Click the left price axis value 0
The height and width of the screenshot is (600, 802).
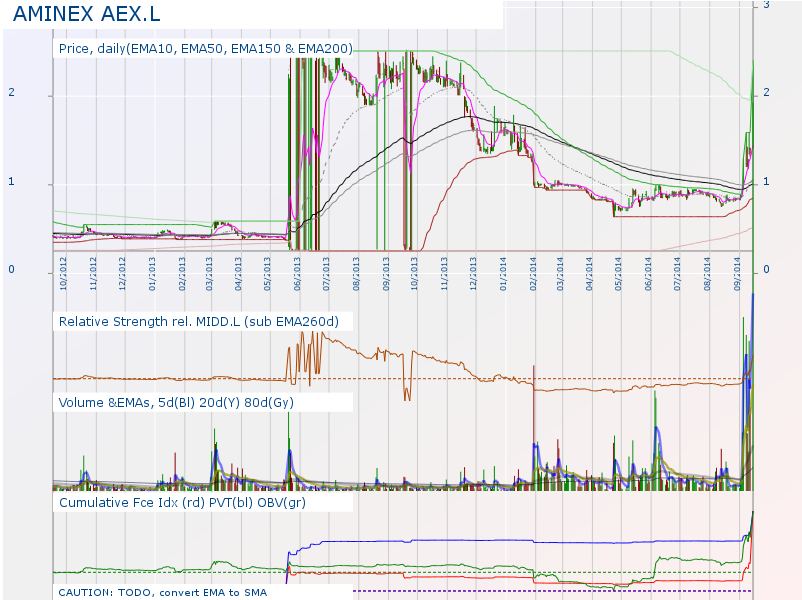(11, 270)
